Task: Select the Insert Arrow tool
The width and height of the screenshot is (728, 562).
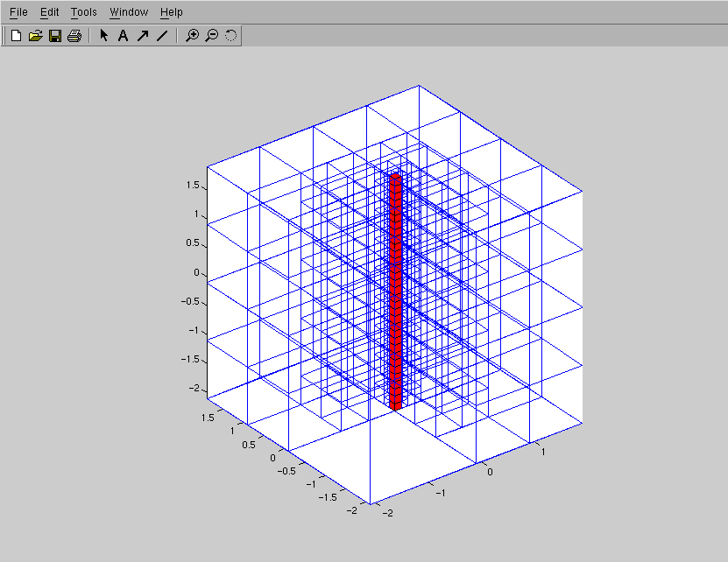Action: (x=142, y=36)
